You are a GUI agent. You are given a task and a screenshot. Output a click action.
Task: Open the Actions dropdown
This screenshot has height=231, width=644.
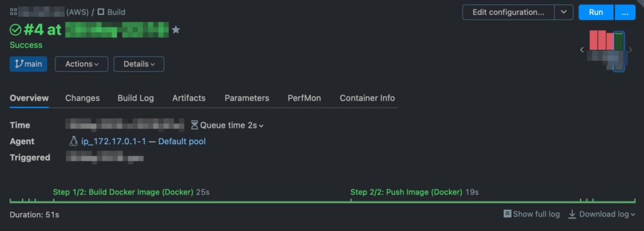click(x=81, y=64)
